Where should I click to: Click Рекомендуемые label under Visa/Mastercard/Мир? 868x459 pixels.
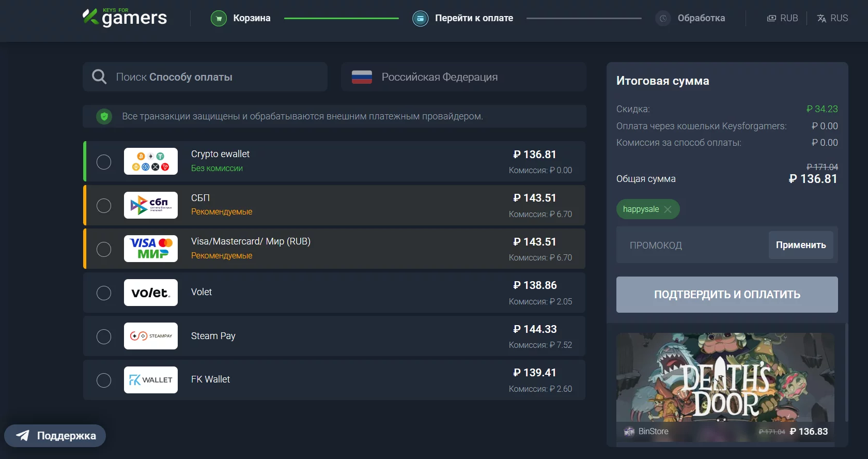point(222,256)
